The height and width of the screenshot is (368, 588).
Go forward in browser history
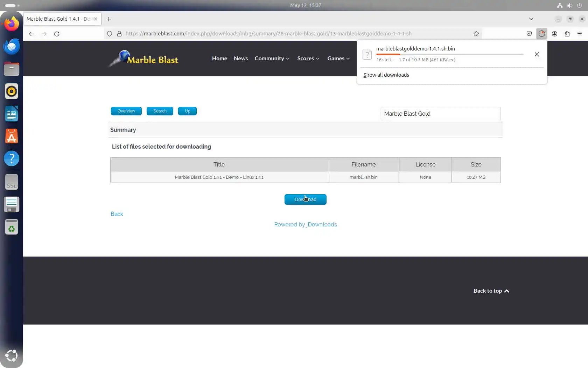pos(44,34)
